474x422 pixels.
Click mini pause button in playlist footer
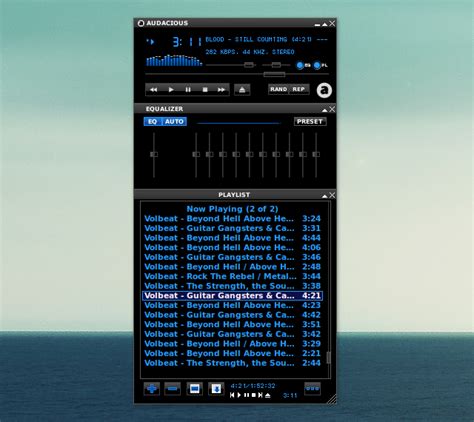click(246, 395)
